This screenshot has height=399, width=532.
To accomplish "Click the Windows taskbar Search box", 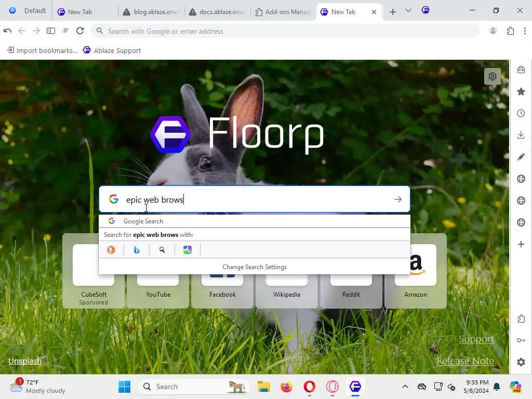I will (x=194, y=387).
